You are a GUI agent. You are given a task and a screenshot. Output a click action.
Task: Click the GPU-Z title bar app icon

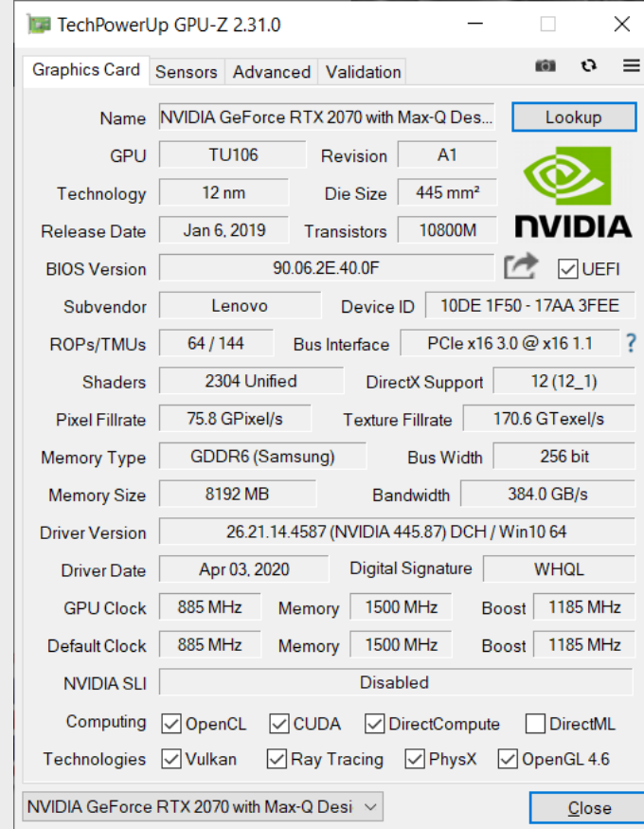pyautogui.click(x=39, y=25)
